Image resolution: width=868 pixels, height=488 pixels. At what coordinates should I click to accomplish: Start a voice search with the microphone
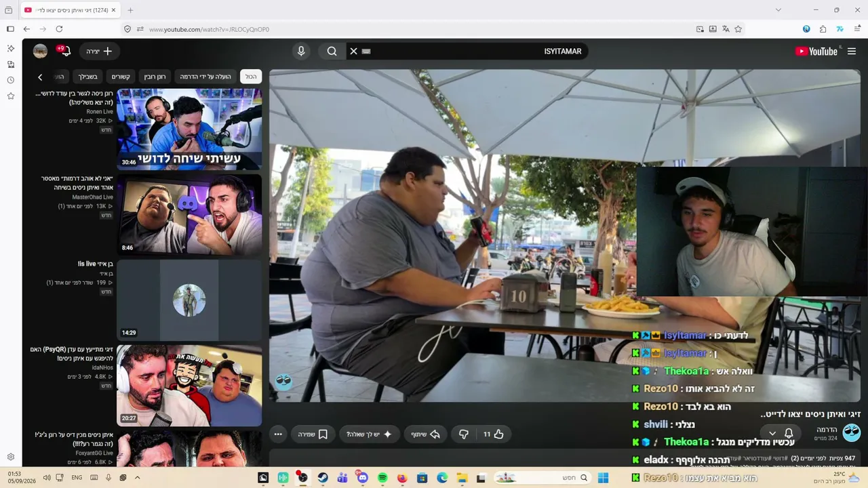click(x=301, y=51)
